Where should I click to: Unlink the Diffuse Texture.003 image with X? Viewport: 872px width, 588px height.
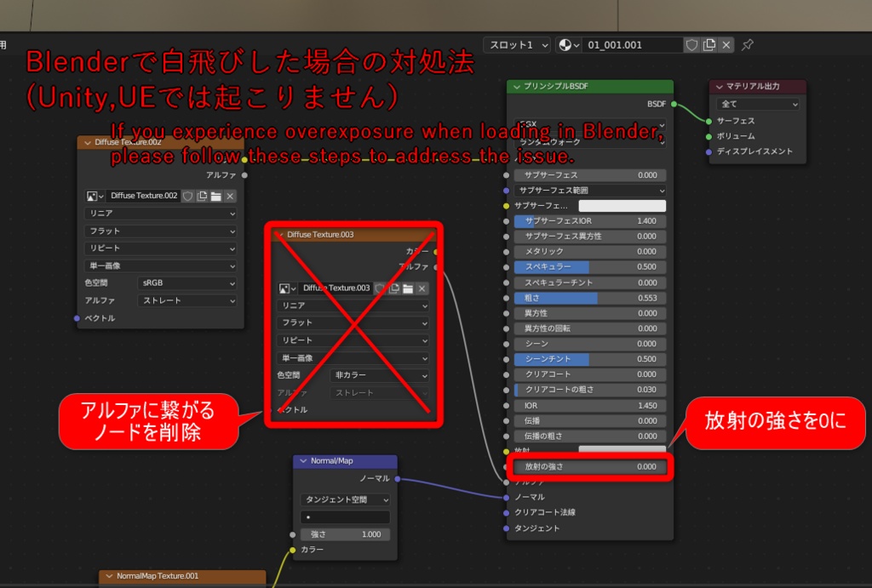(x=422, y=288)
